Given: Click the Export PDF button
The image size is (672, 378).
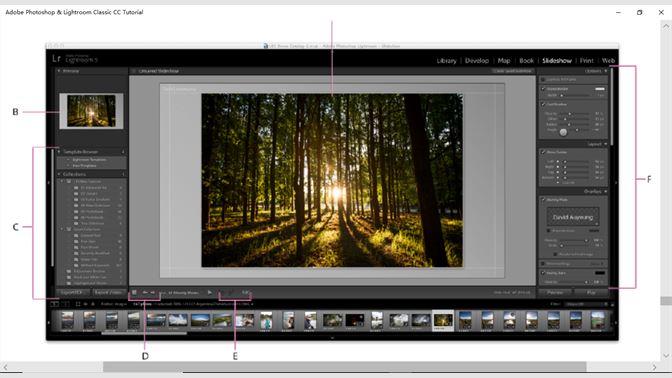Looking at the screenshot, I should tap(72, 292).
